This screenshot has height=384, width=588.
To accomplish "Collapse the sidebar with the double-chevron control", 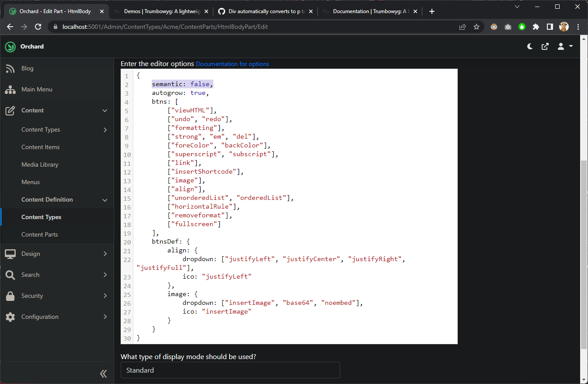I will point(104,374).
